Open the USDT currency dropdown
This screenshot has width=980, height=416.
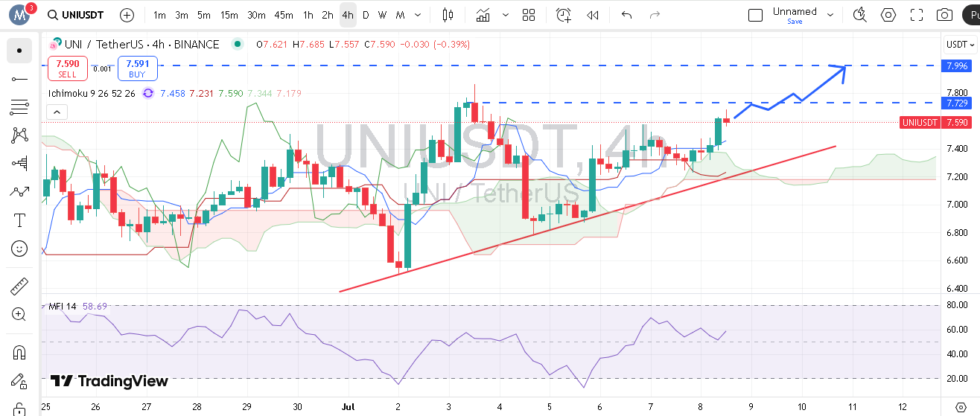click(961, 45)
